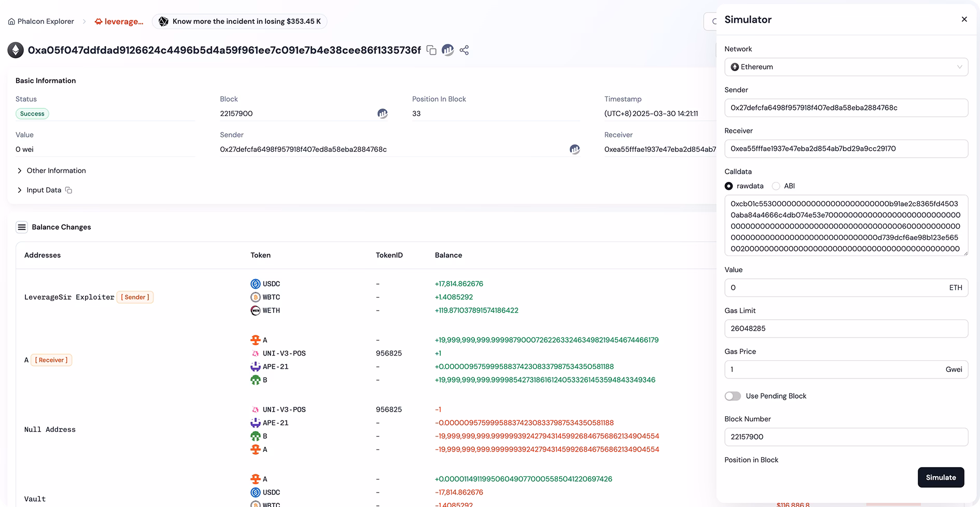Close the Simulator panel

(x=964, y=19)
